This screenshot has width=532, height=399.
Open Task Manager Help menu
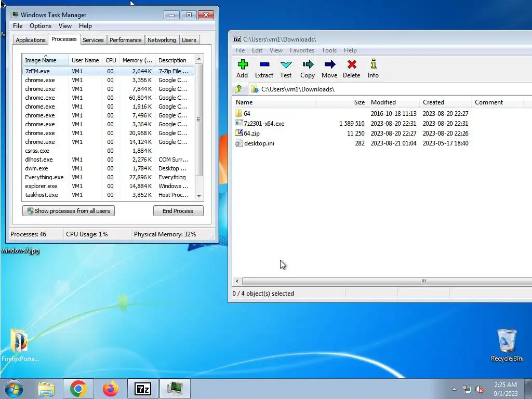[85, 26]
